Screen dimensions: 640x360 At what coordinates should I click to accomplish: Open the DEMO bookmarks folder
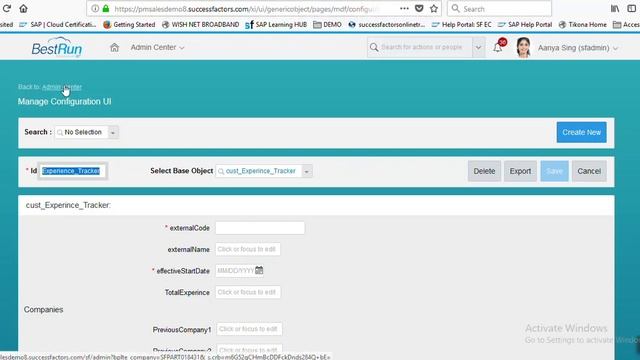327,24
